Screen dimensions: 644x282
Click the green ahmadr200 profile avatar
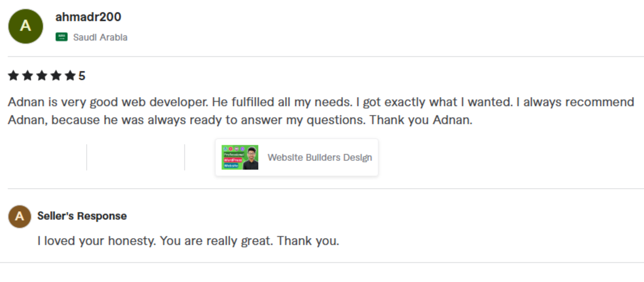pyautogui.click(x=25, y=26)
